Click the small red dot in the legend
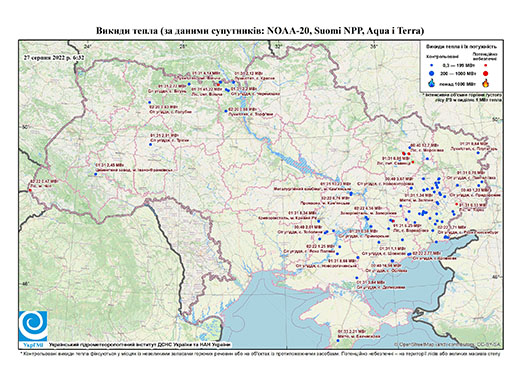The image size is (520, 368). [486, 66]
